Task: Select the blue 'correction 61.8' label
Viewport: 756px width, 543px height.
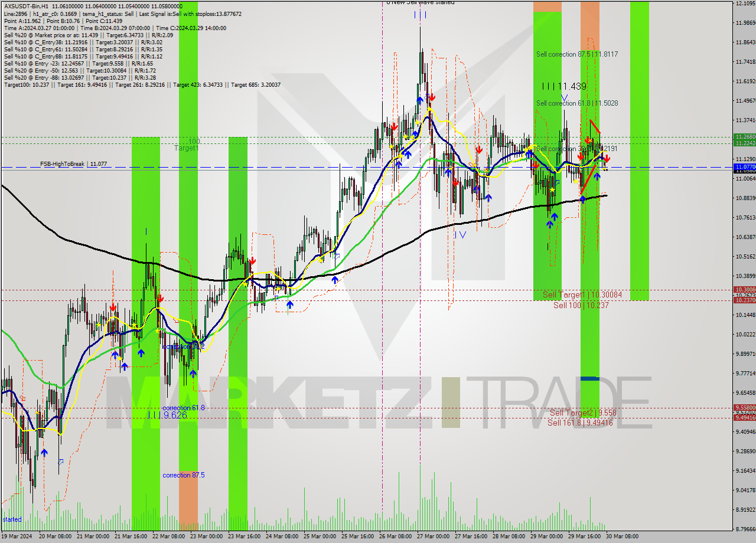Action: point(184,408)
